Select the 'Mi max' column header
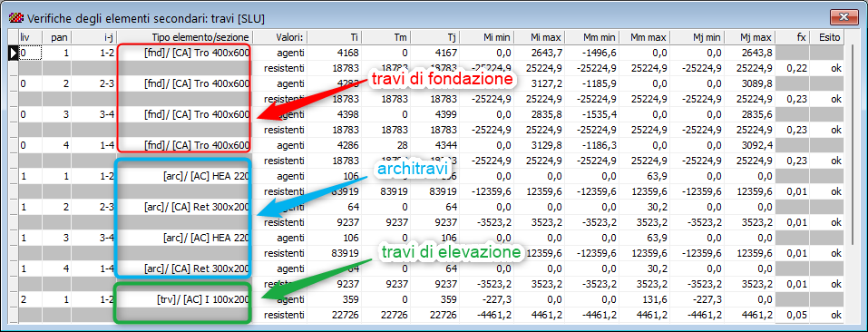 pos(539,37)
